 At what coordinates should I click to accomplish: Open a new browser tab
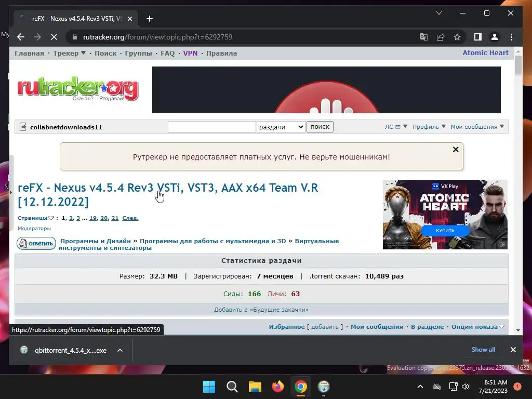[150, 19]
